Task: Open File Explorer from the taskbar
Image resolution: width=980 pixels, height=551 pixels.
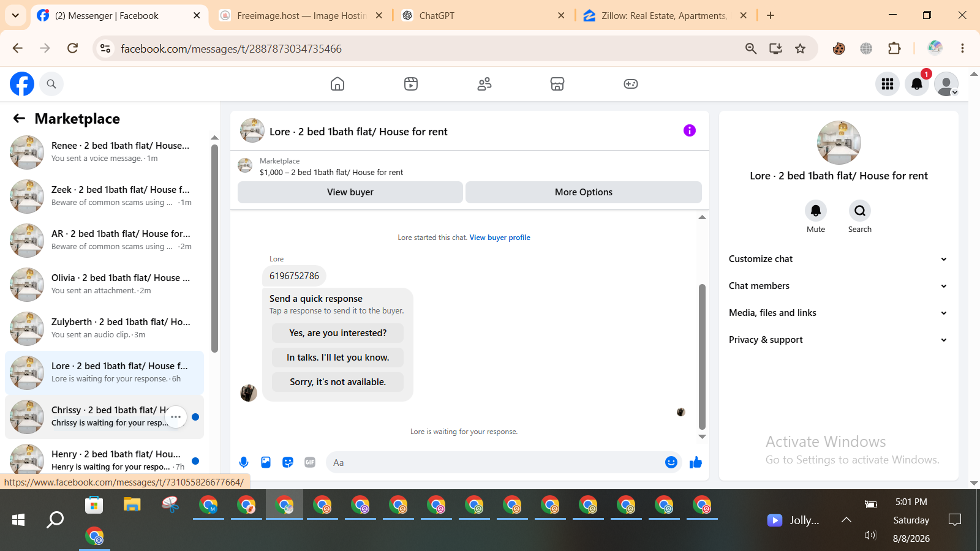Action: point(132,504)
